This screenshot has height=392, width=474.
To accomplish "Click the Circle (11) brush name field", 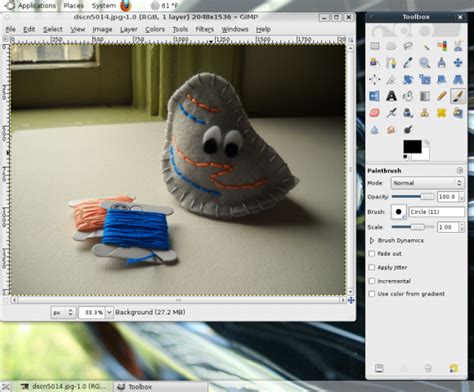I will point(436,212).
